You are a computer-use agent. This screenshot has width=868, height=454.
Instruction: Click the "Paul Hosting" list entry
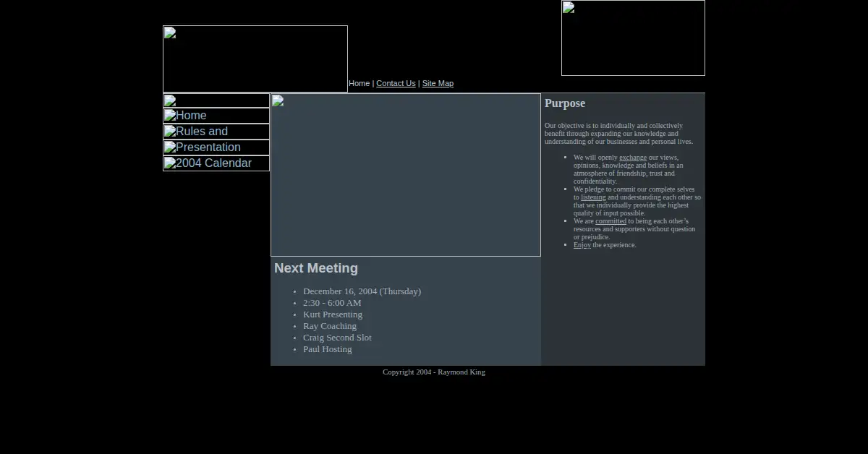tap(328, 349)
